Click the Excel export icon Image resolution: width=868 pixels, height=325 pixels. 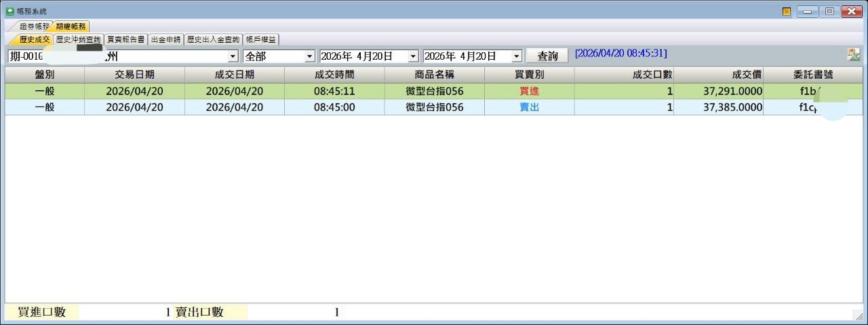tap(852, 55)
